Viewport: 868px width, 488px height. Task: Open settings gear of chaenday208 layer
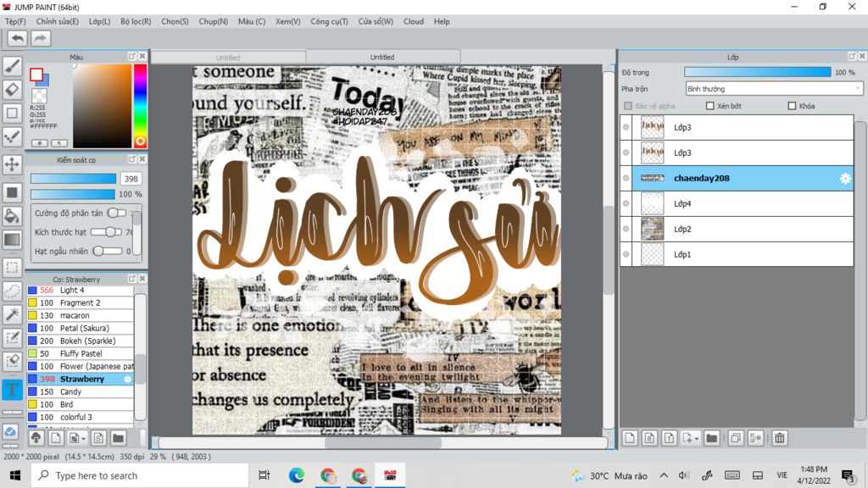click(845, 178)
